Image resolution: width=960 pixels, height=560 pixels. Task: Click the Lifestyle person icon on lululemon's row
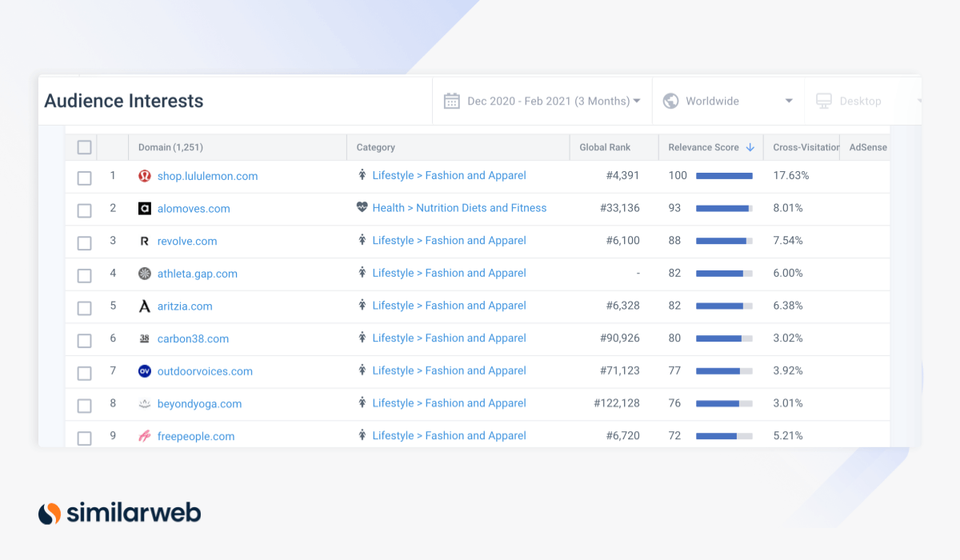pyautogui.click(x=362, y=175)
